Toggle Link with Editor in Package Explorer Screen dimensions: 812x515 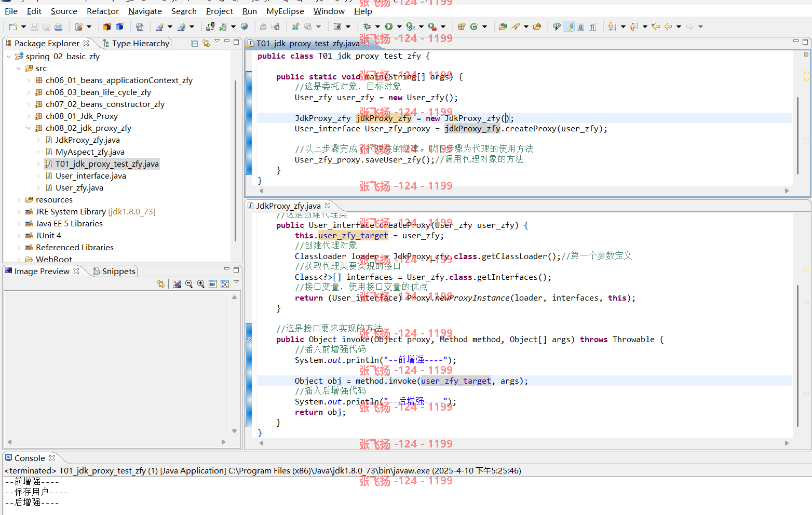tap(206, 43)
